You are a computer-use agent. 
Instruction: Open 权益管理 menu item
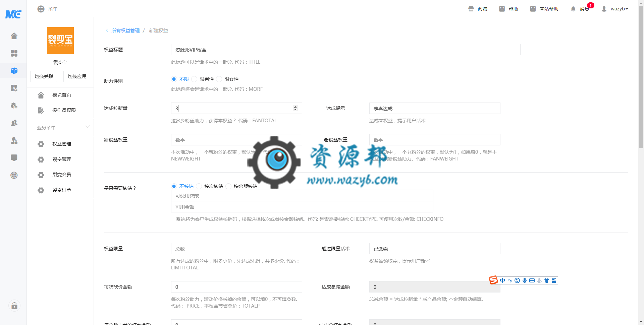(62, 144)
